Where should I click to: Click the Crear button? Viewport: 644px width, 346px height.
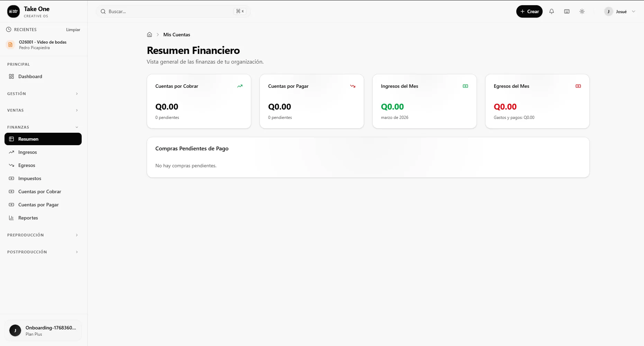(529, 11)
